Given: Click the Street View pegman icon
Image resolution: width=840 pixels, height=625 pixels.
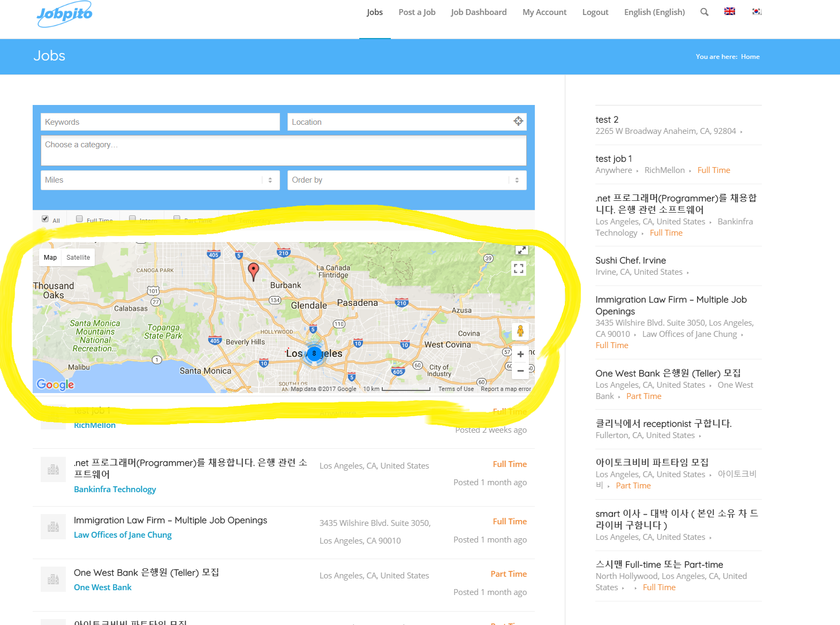Looking at the screenshot, I should pos(520,331).
